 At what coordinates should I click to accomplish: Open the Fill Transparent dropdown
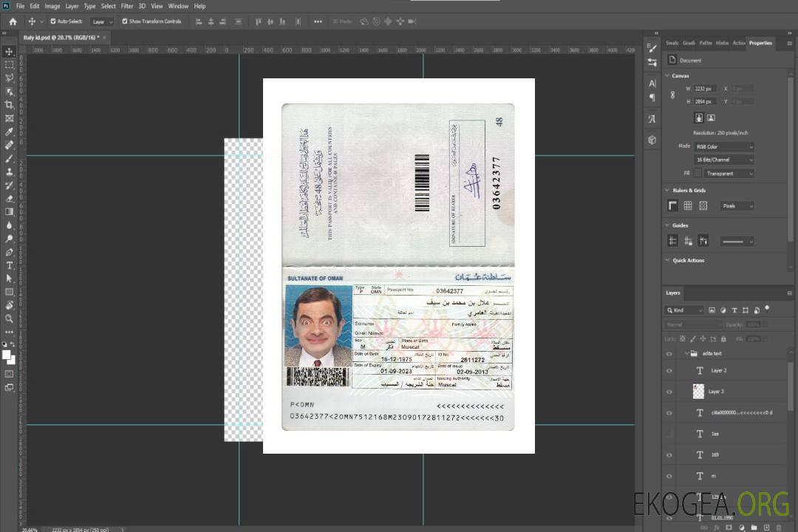pos(729,174)
